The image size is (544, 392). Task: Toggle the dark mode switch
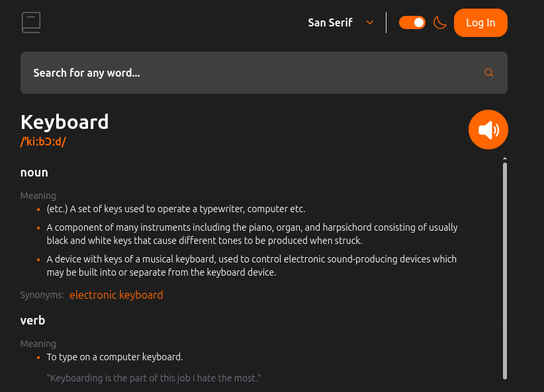tap(412, 23)
